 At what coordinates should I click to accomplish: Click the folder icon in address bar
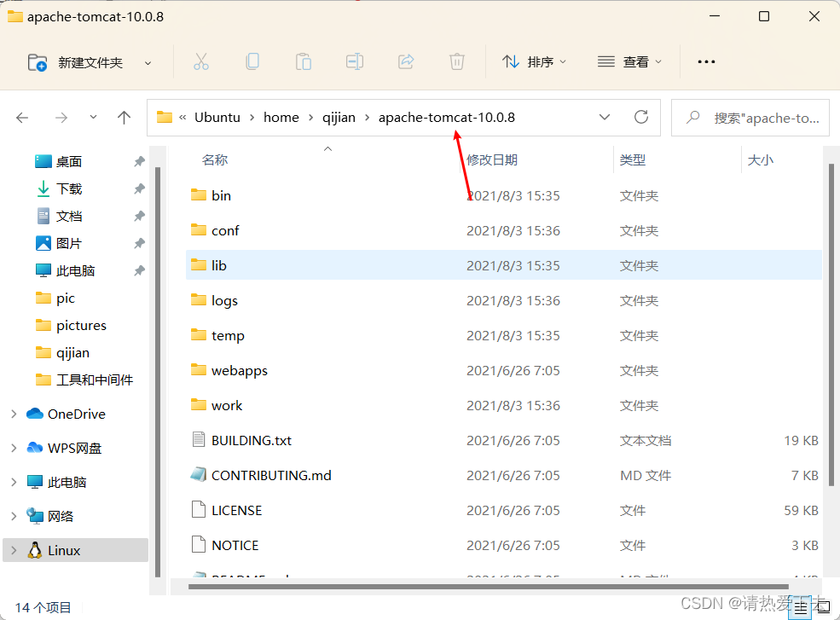[x=165, y=117]
